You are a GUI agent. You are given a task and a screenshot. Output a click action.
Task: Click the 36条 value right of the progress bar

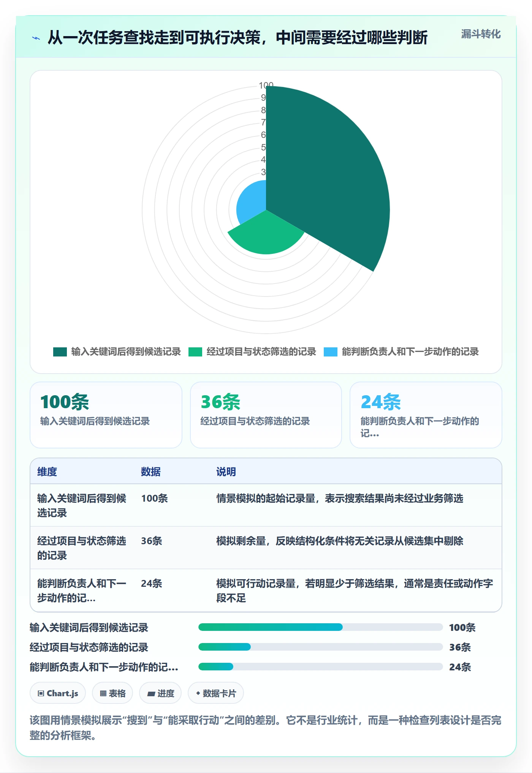pos(460,647)
